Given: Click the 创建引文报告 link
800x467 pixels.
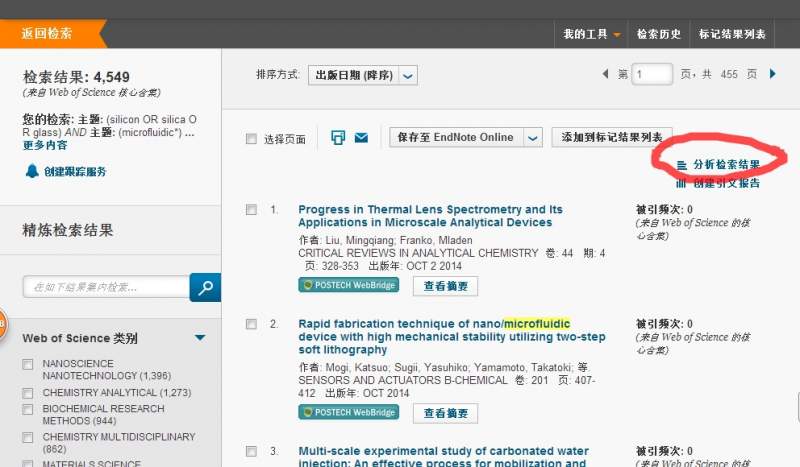Looking at the screenshot, I should [726, 183].
